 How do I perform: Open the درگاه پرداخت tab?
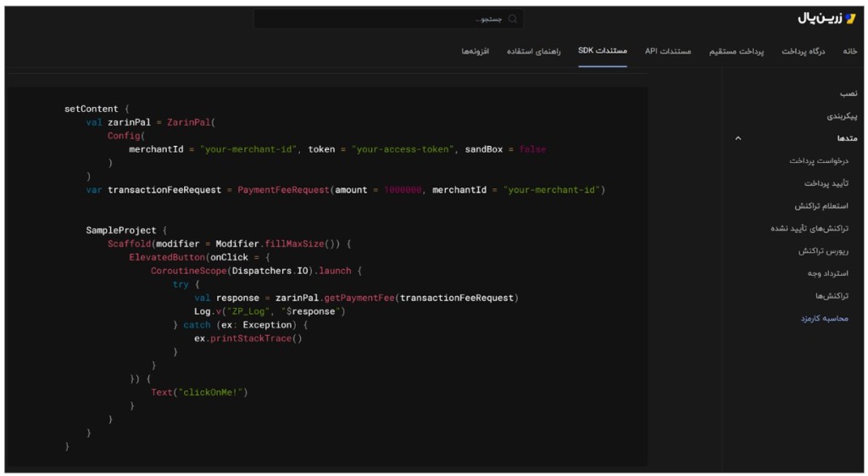tap(804, 51)
